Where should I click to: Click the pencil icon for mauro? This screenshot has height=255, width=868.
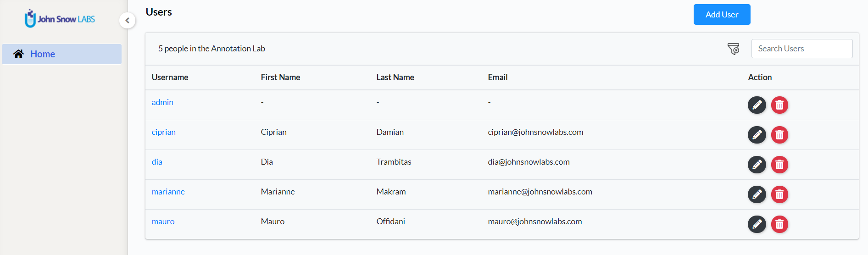(757, 224)
